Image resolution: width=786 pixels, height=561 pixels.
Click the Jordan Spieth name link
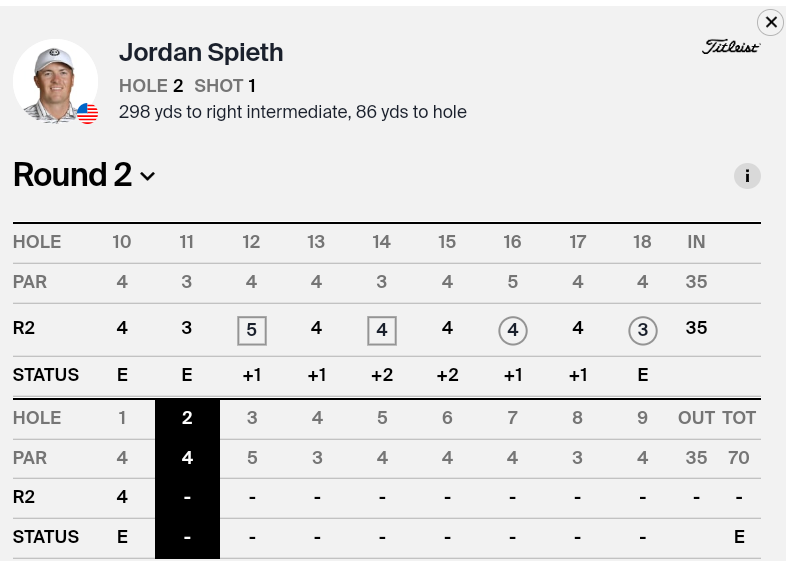201,52
